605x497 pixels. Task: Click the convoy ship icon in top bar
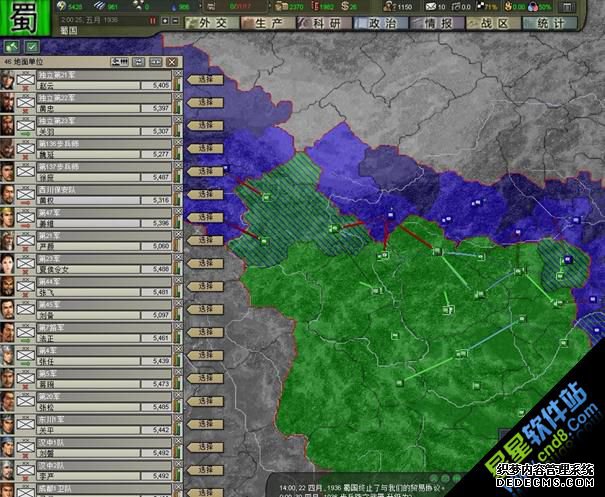coord(211,6)
